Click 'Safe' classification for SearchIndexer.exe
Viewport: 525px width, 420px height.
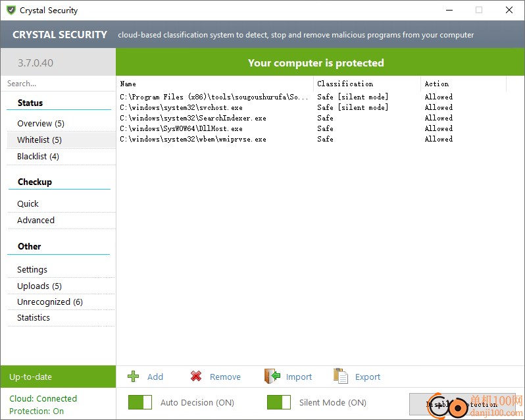click(x=325, y=118)
